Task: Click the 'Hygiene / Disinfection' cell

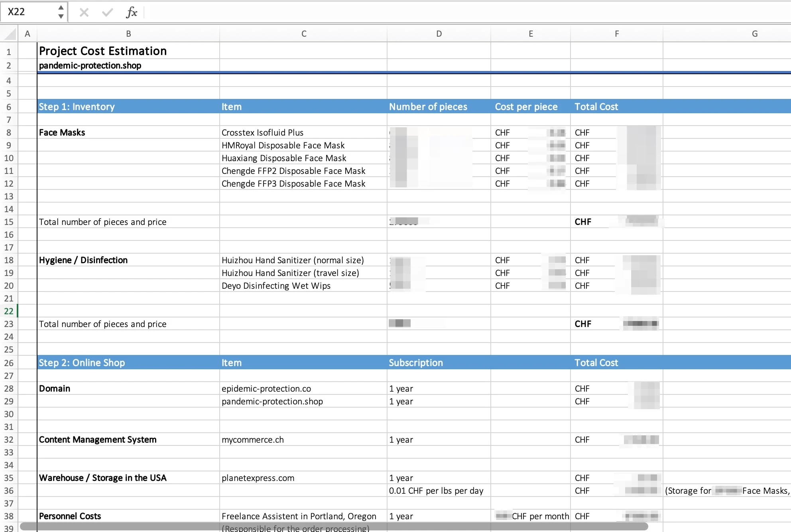Action: [128, 260]
